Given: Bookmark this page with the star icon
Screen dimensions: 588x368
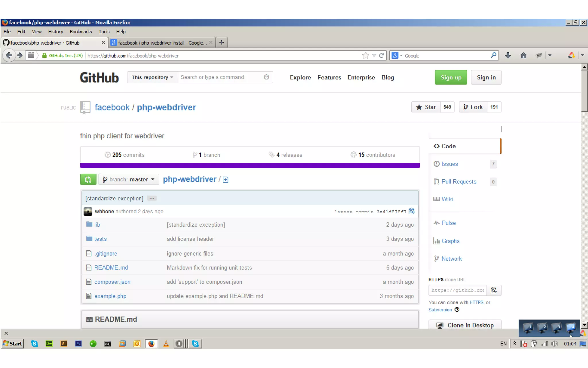Looking at the screenshot, I should [365, 55].
